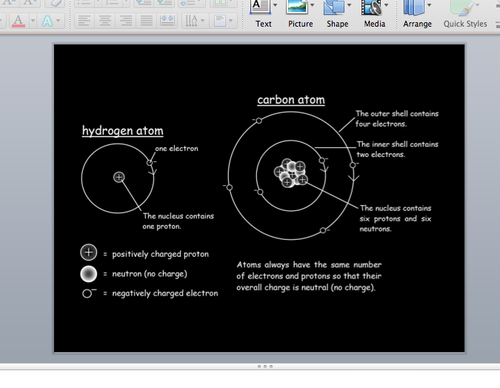Click the Arrange label in ribbon
Screen dimensions: 500x388
pyautogui.click(x=417, y=24)
